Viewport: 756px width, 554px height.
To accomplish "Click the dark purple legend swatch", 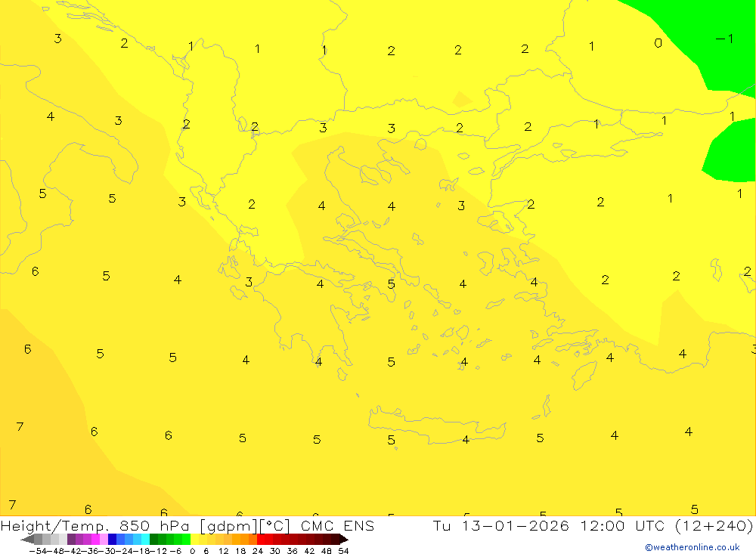I will (71, 540).
